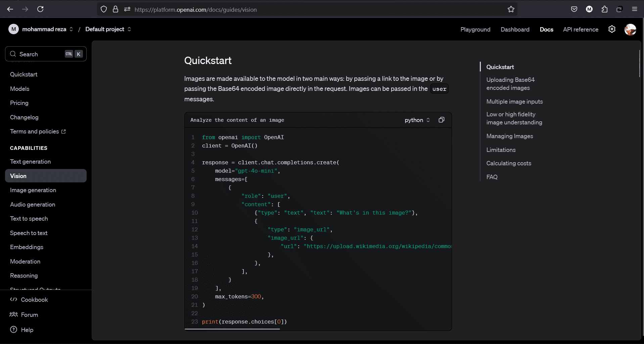Image resolution: width=644 pixels, height=344 pixels.
Task: Open the settings gear icon
Action: tap(612, 29)
